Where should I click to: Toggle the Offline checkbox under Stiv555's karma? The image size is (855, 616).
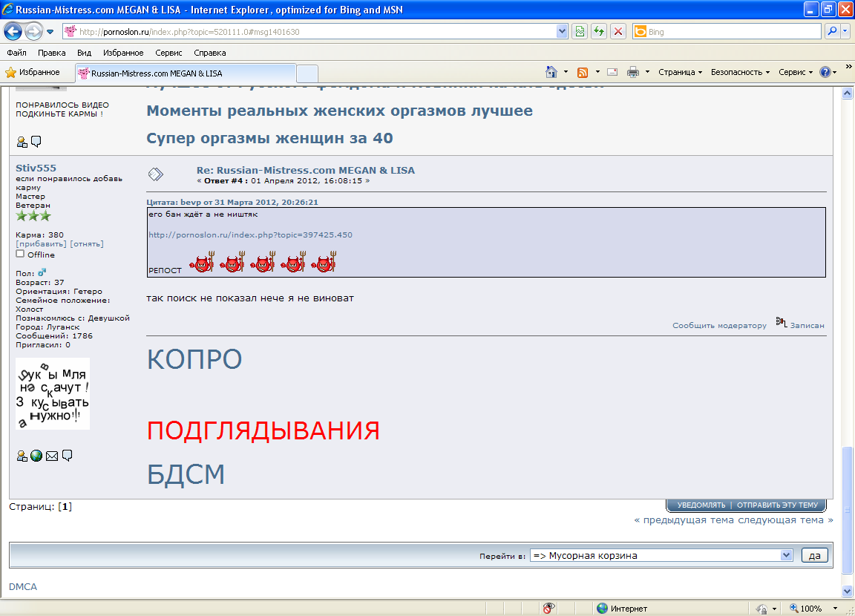20,254
